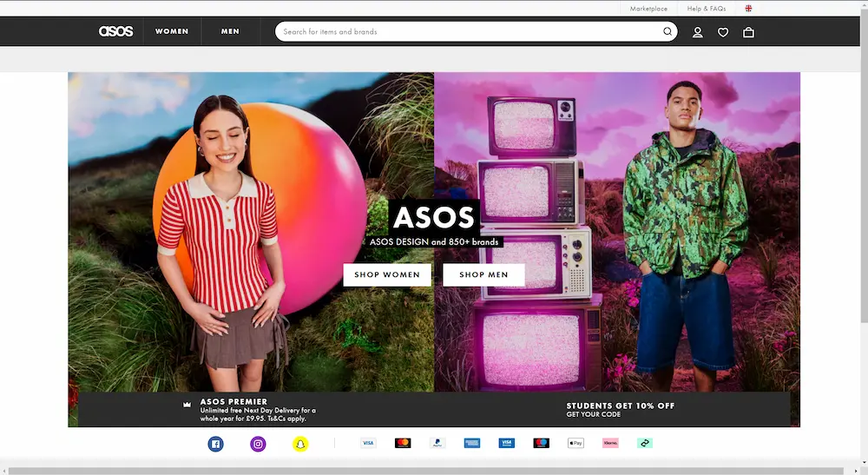Click the 'GET YOUR CODE' text
Image resolution: width=868 pixels, height=475 pixels.
tap(594, 415)
